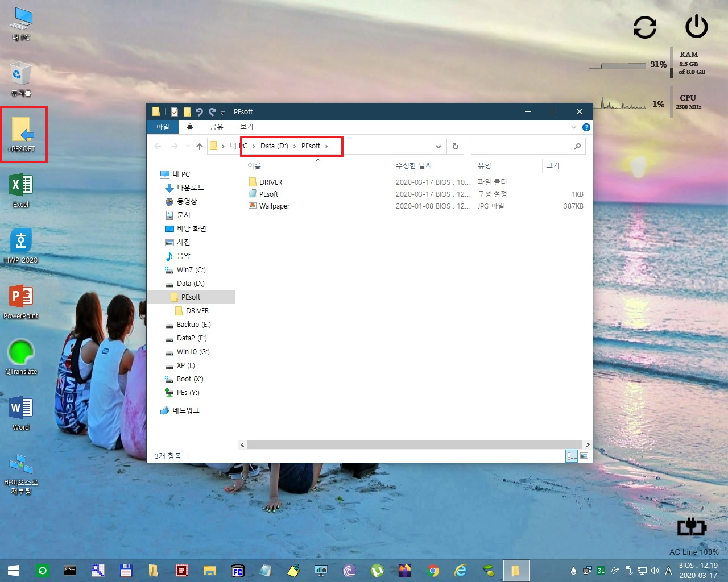Go to Data (D:) in the breadcrumb
The width and height of the screenshot is (728, 582).
point(274,146)
